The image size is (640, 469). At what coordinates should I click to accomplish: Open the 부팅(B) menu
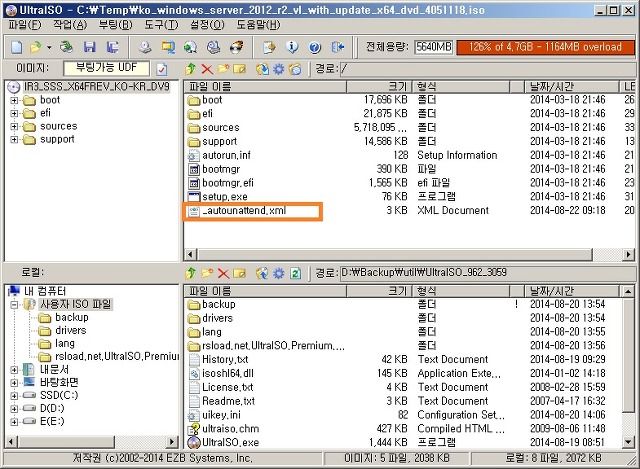[116, 25]
